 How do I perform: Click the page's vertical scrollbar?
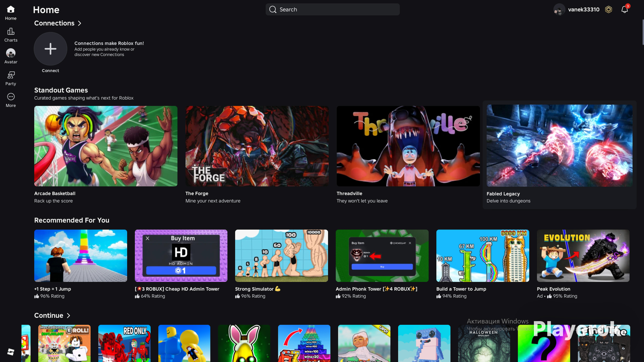tap(643, 31)
